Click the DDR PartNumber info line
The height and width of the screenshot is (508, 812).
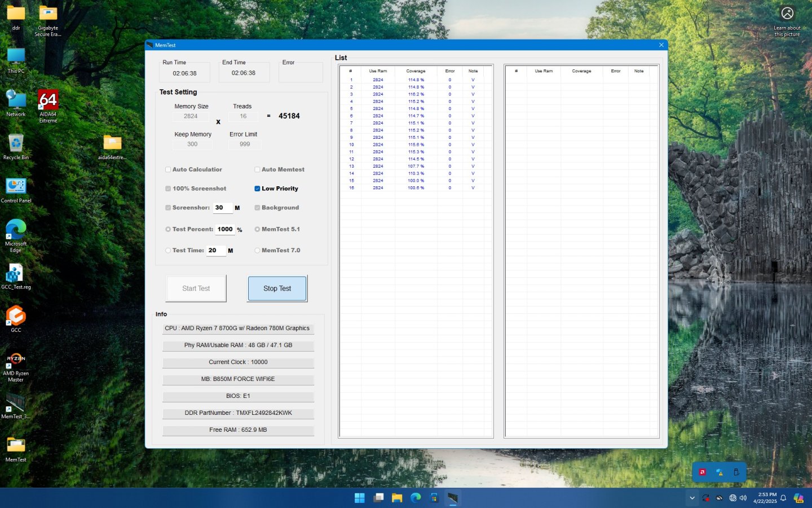tap(238, 413)
